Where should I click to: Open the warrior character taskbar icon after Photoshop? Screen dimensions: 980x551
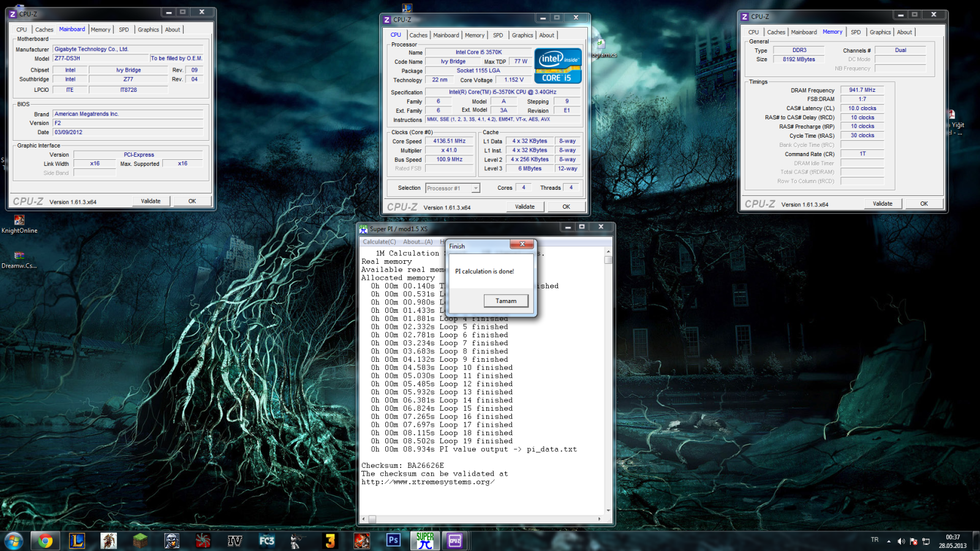tap(362, 541)
